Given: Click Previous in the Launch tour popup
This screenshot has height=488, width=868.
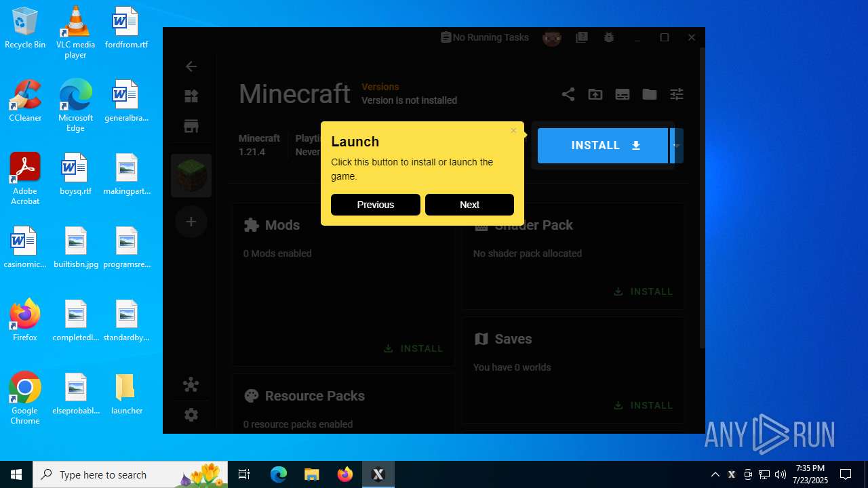Looking at the screenshot, I should (376, 205).
